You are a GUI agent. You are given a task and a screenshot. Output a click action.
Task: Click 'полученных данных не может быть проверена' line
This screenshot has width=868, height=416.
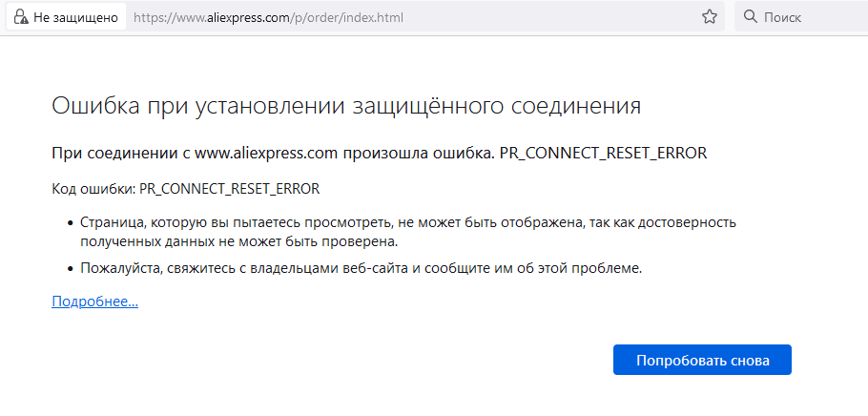[239, 242]
